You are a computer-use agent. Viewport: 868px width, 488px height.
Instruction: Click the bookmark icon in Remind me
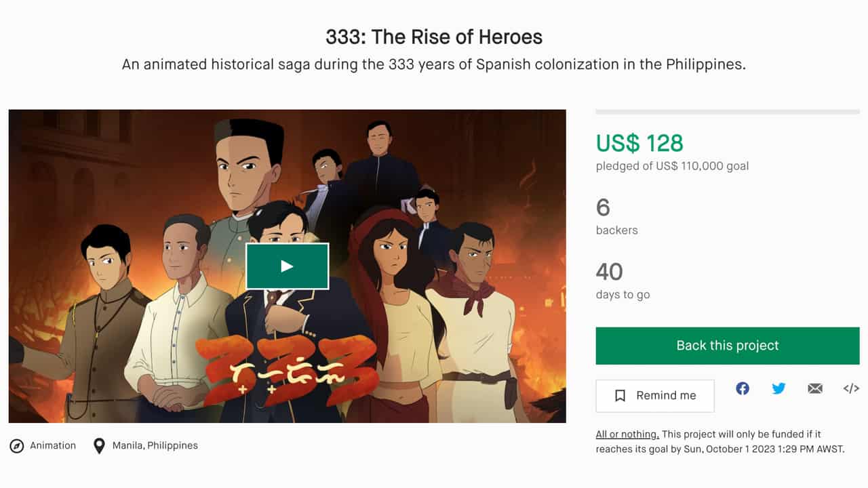coord(620,396)
